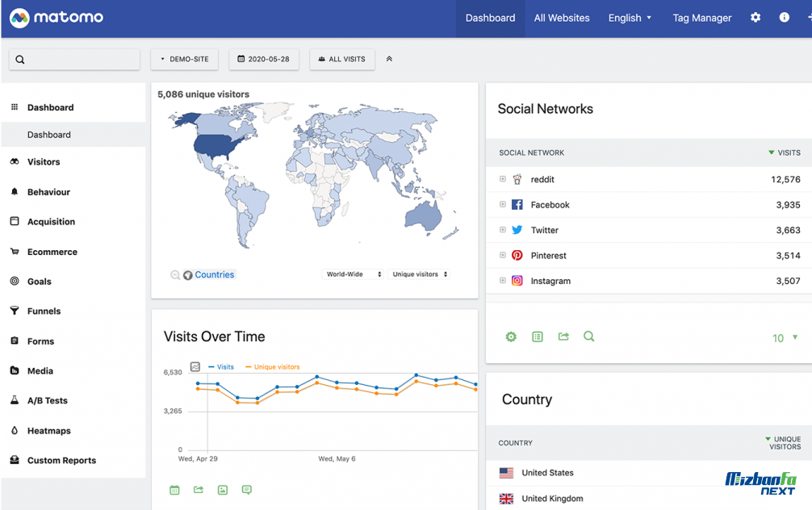Sort Country table by UNIQUE VISITORS
This screenshot has height=510, width=812.
tap(783, 443)
